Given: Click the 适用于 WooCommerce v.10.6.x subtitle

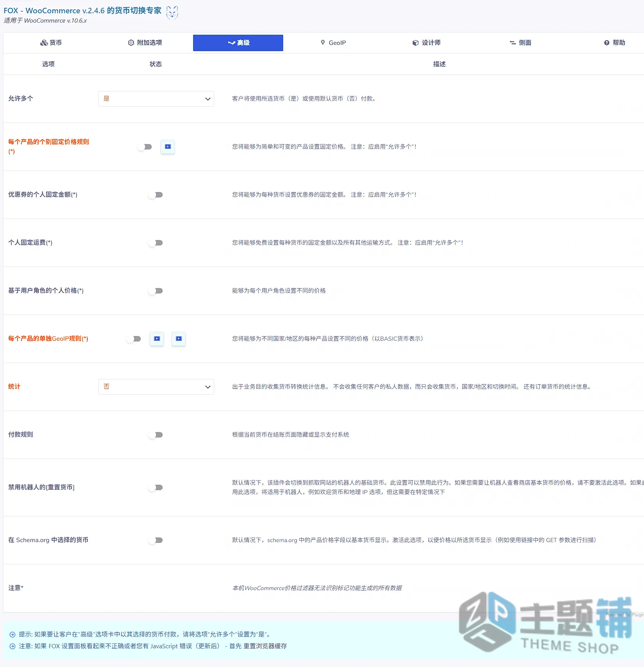Looking at the screenshot, I should (x=45, y=21).
